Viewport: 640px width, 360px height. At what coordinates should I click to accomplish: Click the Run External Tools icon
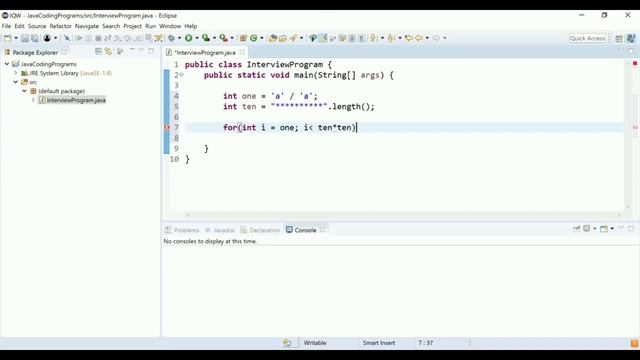pyautogui.click(x=224, y=38)
